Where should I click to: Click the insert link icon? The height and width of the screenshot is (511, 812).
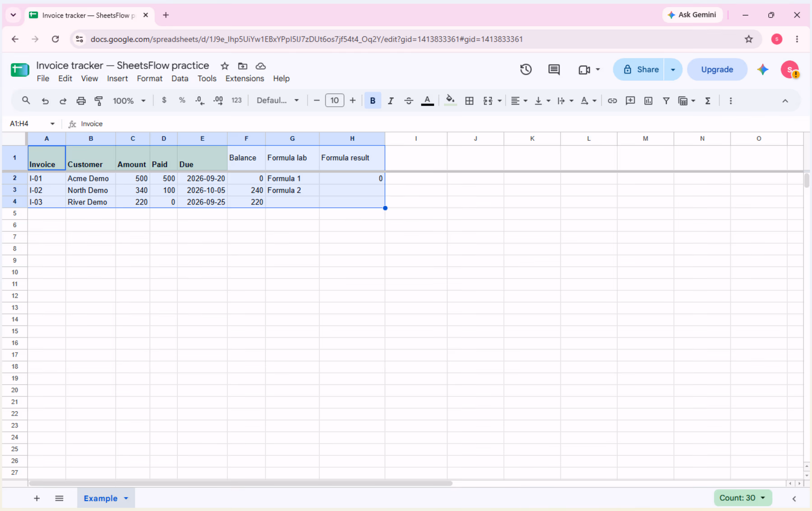point(612,101)
